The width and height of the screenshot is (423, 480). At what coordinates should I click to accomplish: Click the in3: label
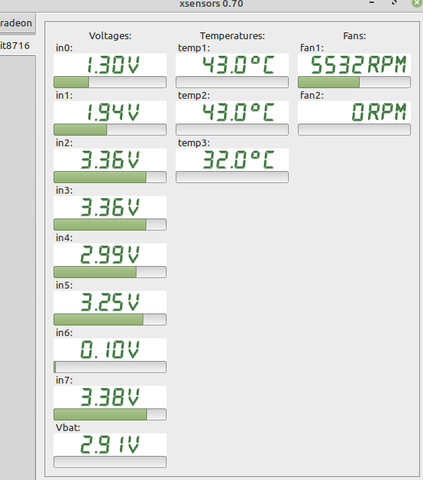(64, 190)
